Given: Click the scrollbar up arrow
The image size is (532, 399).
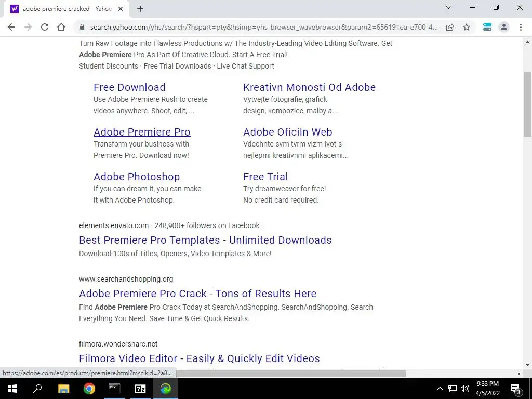Looking at the screenshot, I should coord(527,42).
